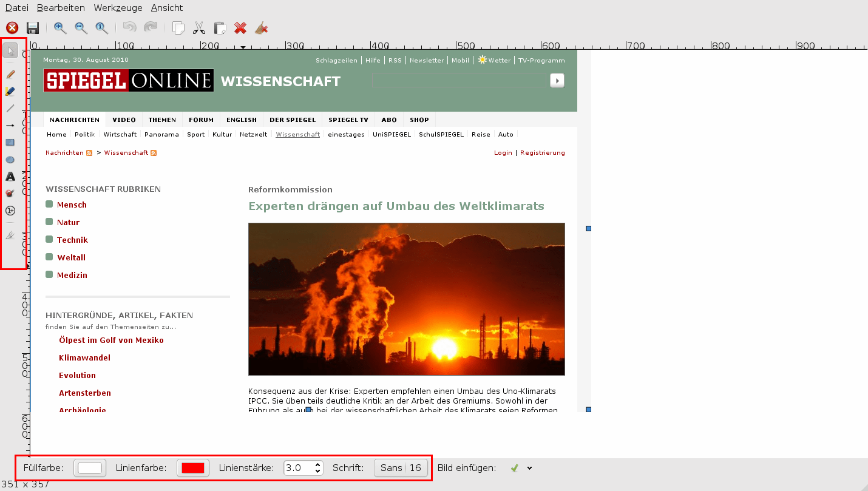This screenshot has height=491, width=868.
Task: Toggle the selection pointer tool
Action: 10,50
